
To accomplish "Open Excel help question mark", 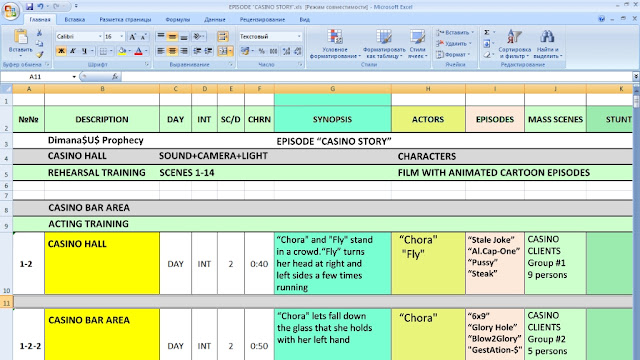I will coord(602,19).
